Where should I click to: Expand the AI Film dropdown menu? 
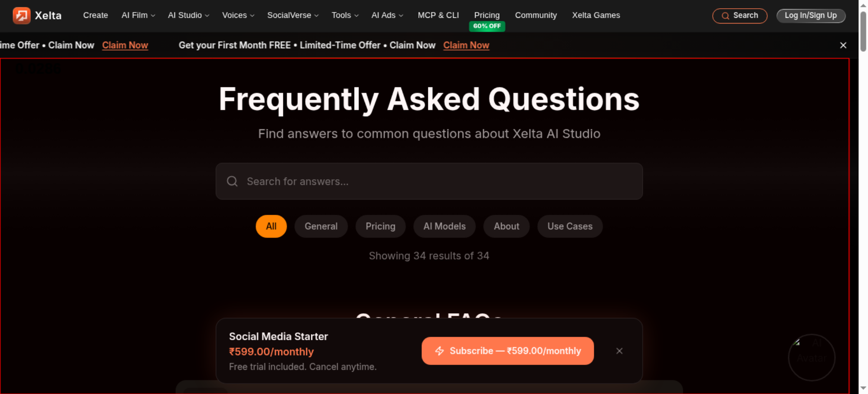pyautogui.click(x=138, y=15)
